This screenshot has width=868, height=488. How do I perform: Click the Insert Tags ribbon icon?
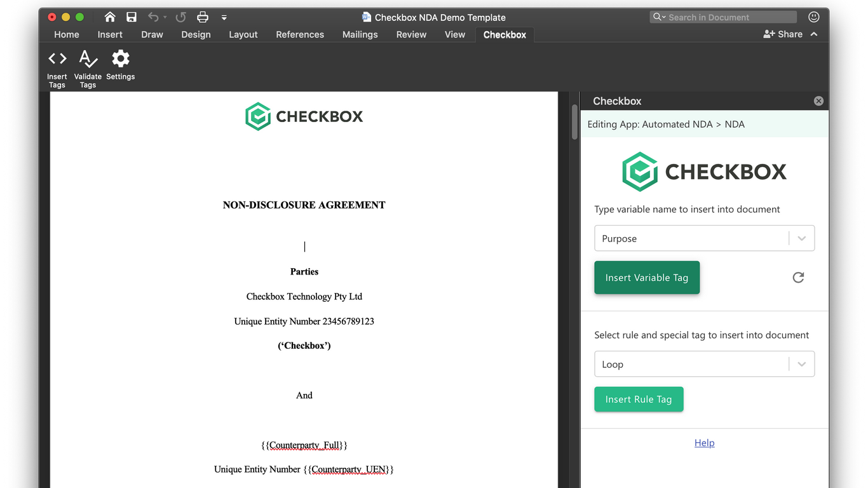[57, 69]
